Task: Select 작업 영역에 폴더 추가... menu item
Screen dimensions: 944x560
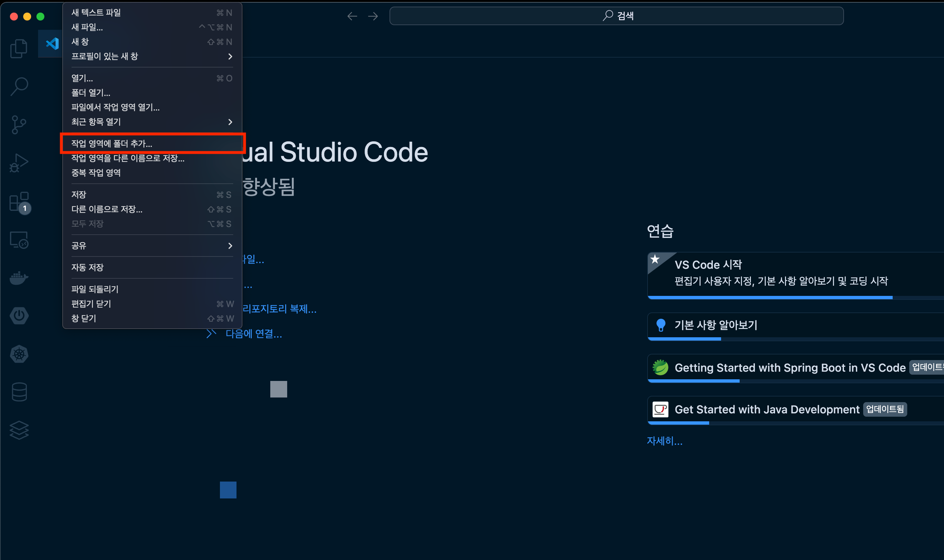Action: tap(112, 144)
